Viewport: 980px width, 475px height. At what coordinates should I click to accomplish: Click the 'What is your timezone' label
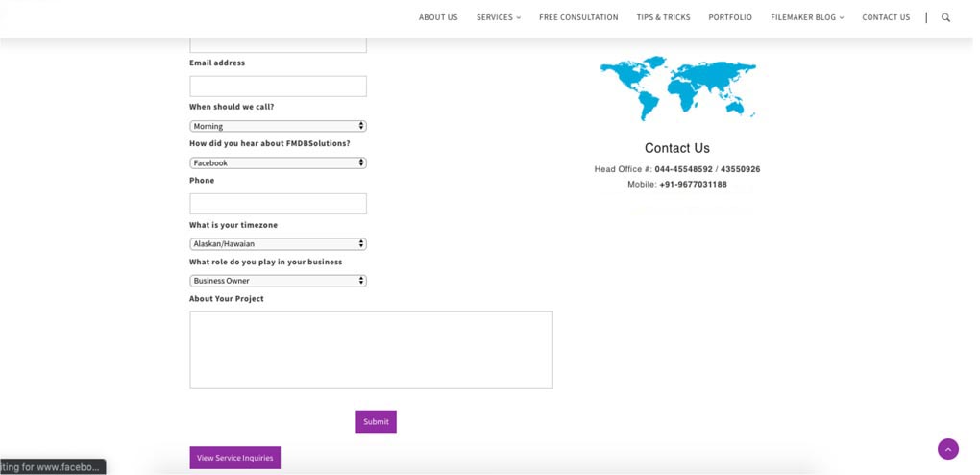coord(233,225)
